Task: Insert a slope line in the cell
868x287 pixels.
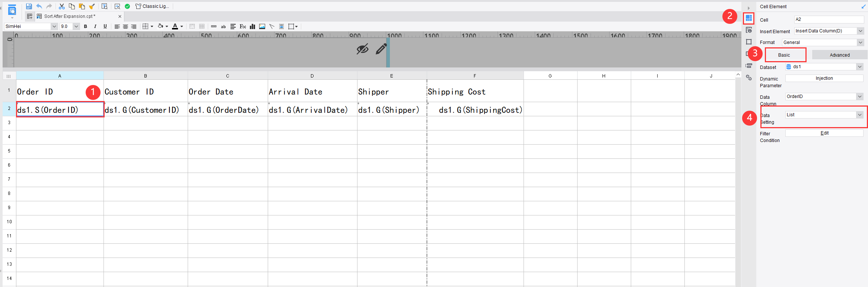Action: [x=272, y=26]
